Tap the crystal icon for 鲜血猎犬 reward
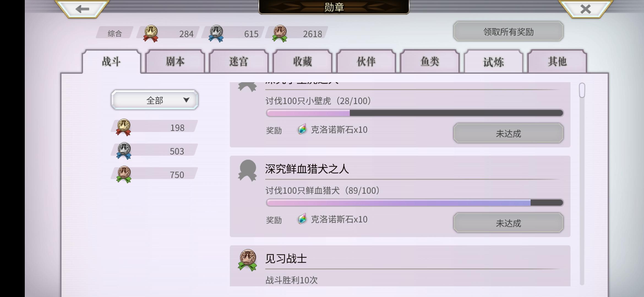 (x=302, y=219)
